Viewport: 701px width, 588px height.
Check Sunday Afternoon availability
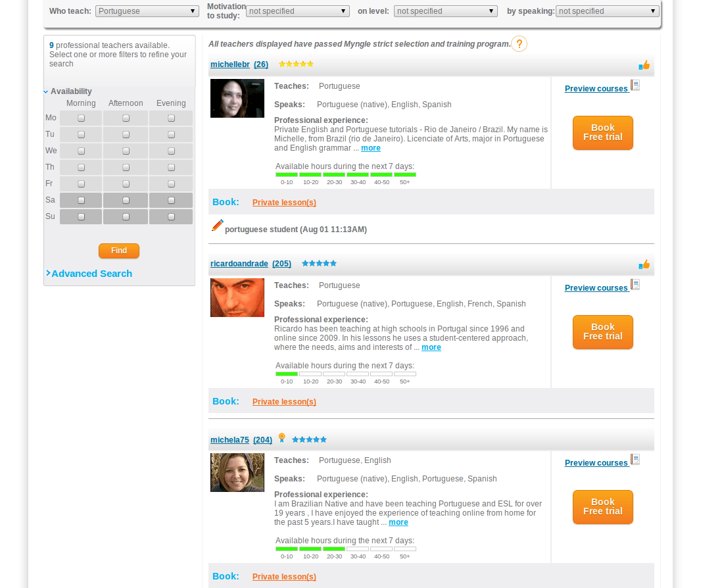126,217
